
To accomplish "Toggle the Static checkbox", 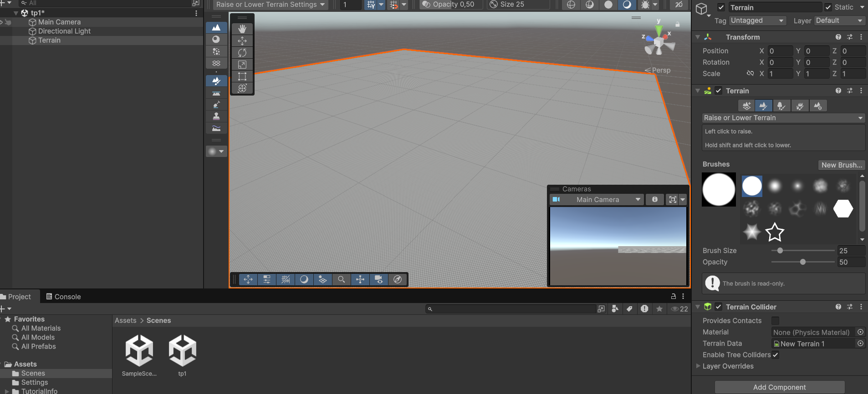I will pyautogui.click(x=828, y=7).
